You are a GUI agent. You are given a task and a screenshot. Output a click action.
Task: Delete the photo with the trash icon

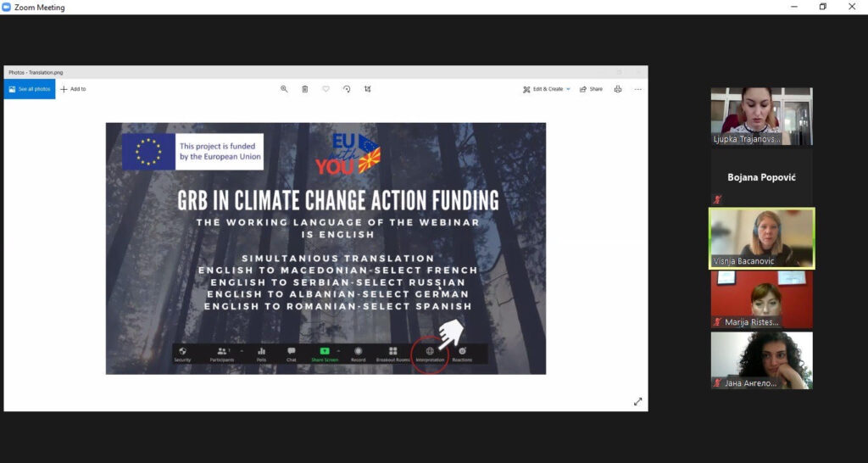305,89
